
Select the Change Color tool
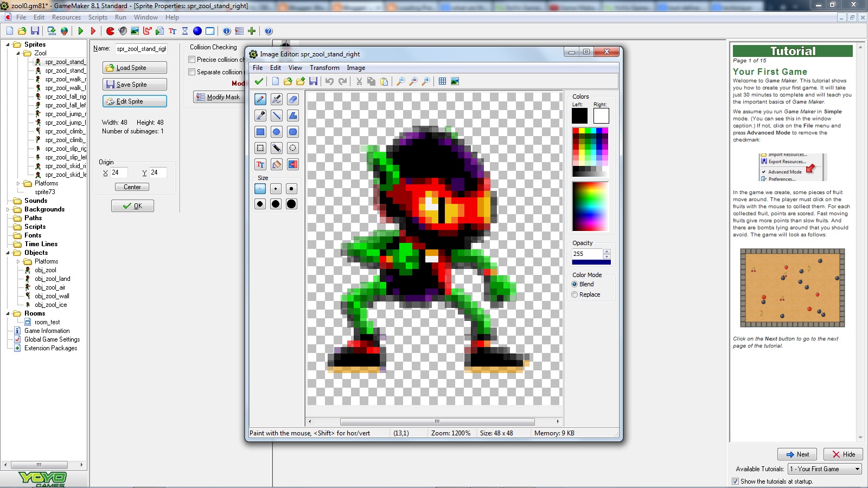(293, 164)
